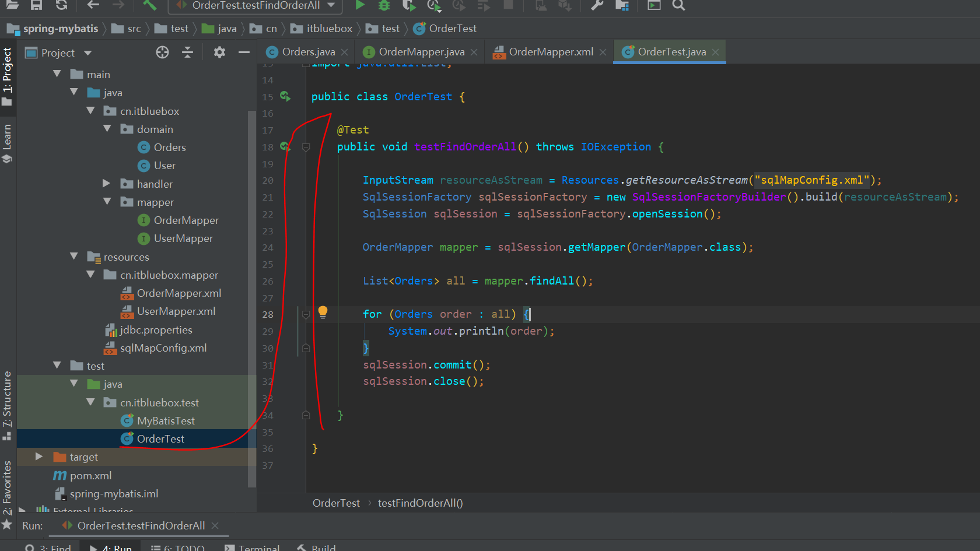Click Run with Coverage icon
980x551 pixels.
click(409, 5)
